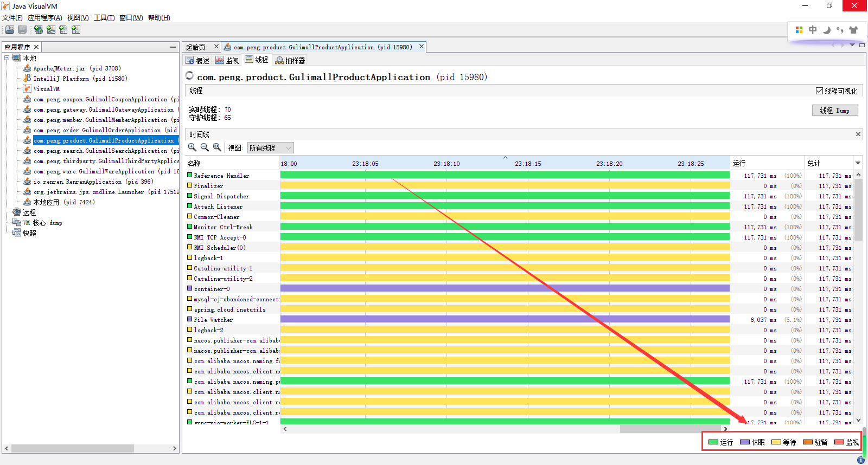The image size is (868, 465).
Task: Close the GulimallProductApplication document tab
Action: [421, 47]
